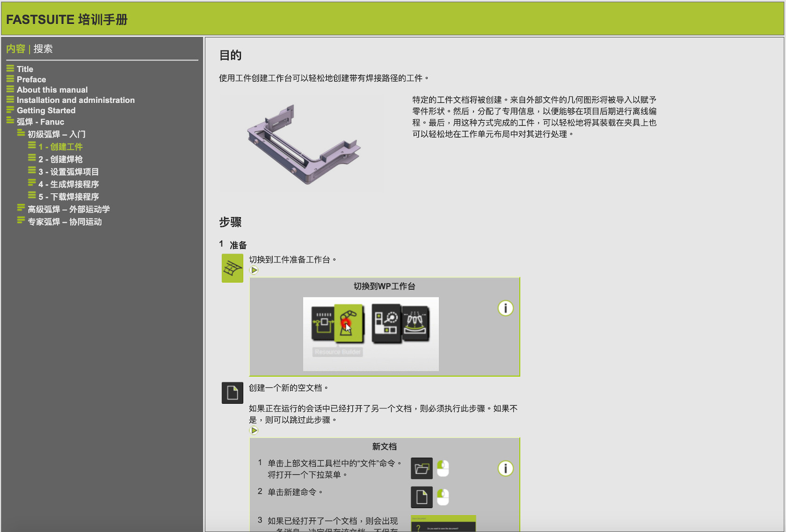786x532 pixels.
Task: Click the folder icon in 新文档 step 1
Action: [422, 468]
